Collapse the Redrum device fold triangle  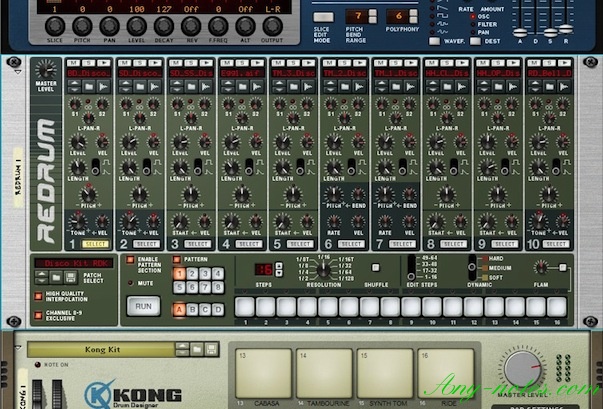[18, 72]
